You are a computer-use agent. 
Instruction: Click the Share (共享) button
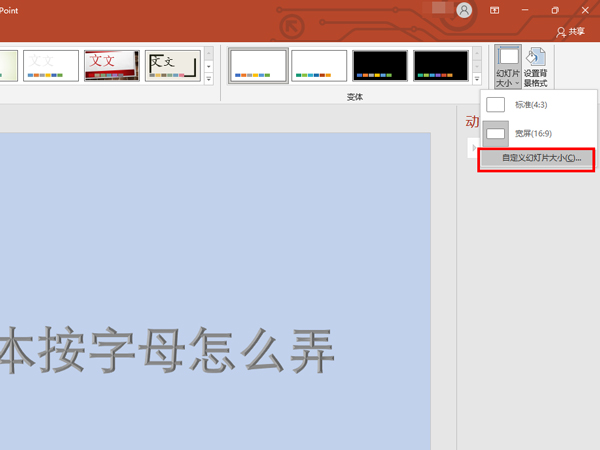click(x=570, y=32)
